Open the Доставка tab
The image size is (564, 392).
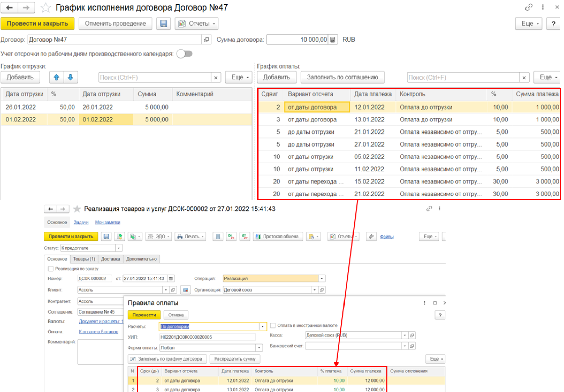[110, 259]
